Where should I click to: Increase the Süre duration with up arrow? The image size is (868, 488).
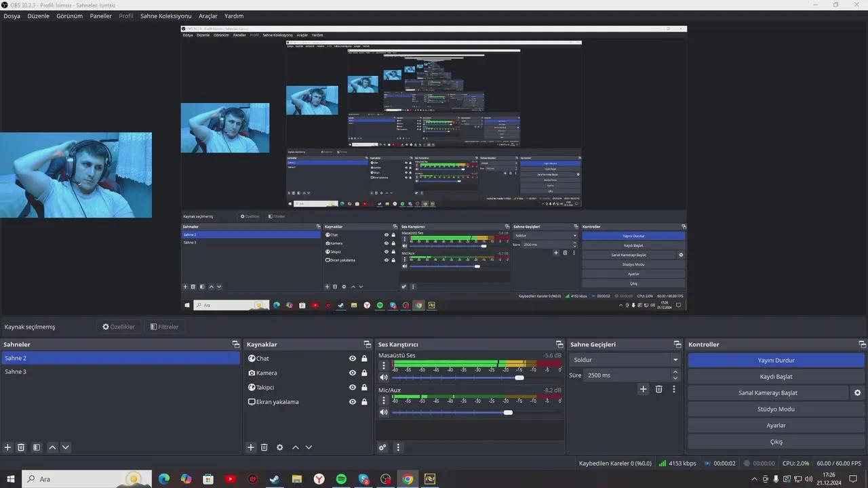click(x=675, y=372)
